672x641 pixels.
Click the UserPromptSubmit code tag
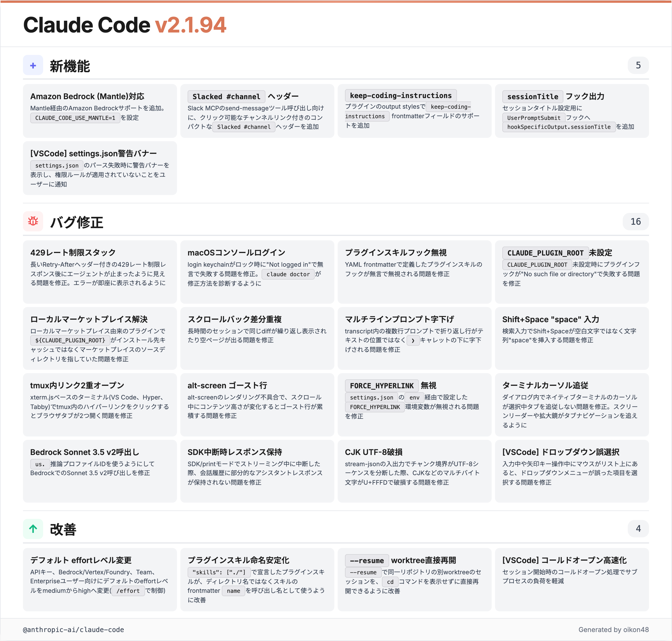pos(534,118)
